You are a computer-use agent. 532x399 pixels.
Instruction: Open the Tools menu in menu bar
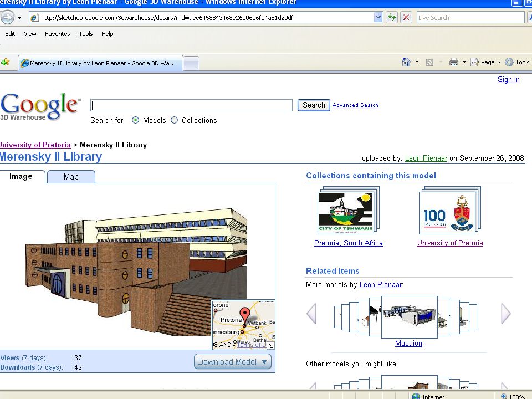tap(86, 34)
